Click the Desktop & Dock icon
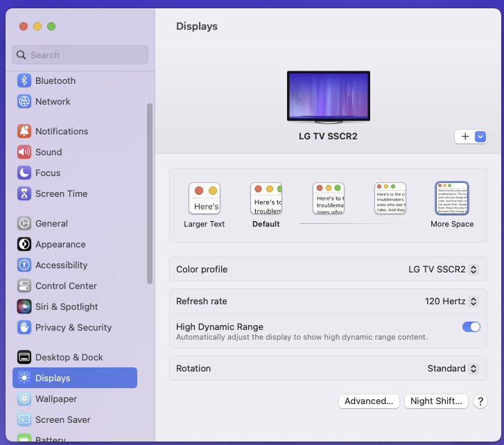This screenshot has height=445, width=504. point(24,357)
